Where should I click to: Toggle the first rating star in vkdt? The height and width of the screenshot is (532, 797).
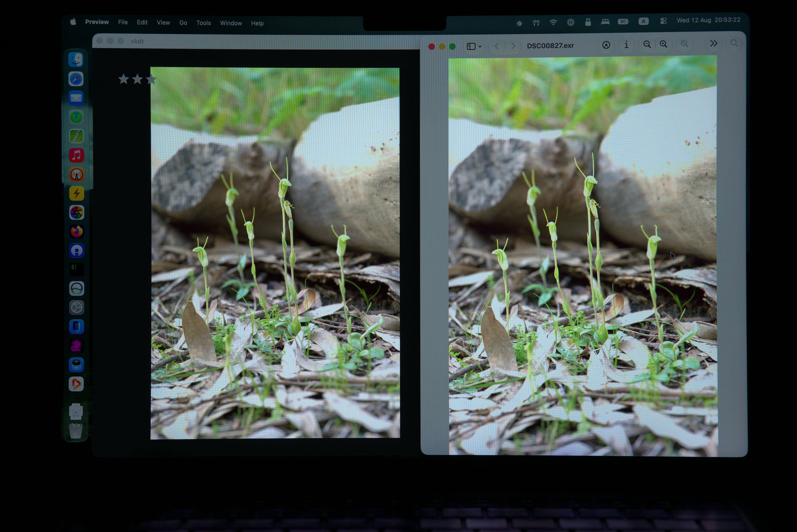(x=123, y=79)
